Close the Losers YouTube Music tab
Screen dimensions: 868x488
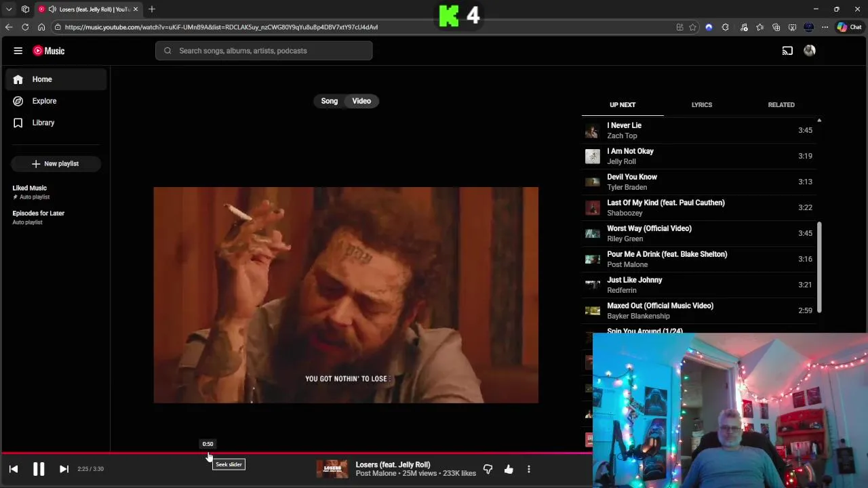136,9
